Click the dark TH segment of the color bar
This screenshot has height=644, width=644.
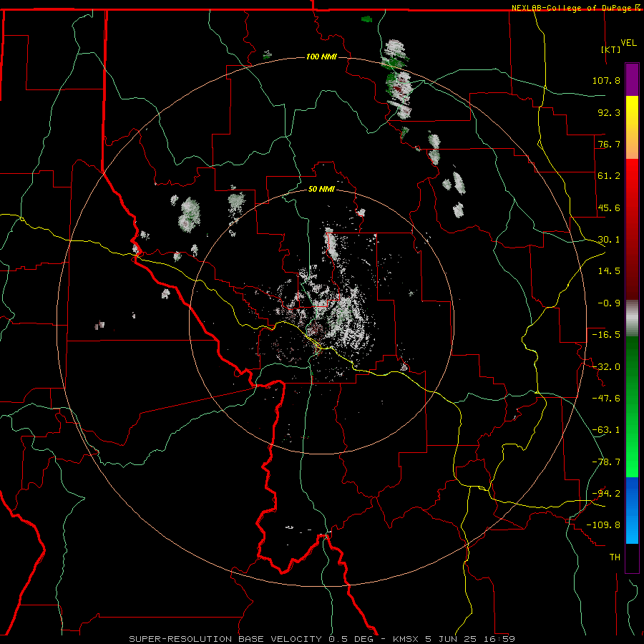click(632, 557)
